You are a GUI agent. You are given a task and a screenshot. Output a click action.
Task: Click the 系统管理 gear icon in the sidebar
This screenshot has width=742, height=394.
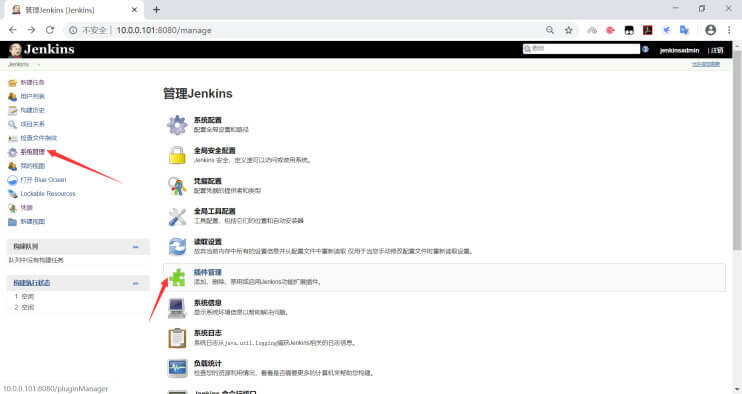tap(12, 152)
